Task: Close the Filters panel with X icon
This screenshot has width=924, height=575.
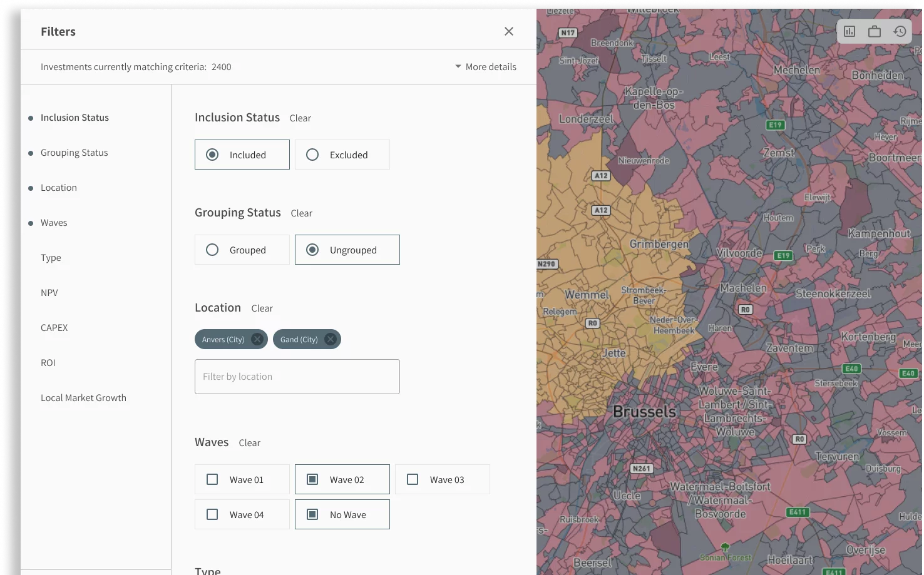Action: [x=509, y=31]
